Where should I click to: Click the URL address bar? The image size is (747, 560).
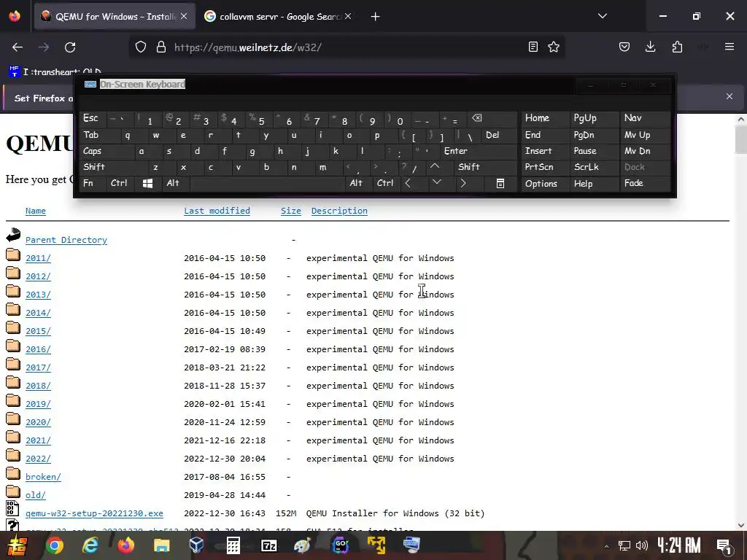(x=348, y=47)
